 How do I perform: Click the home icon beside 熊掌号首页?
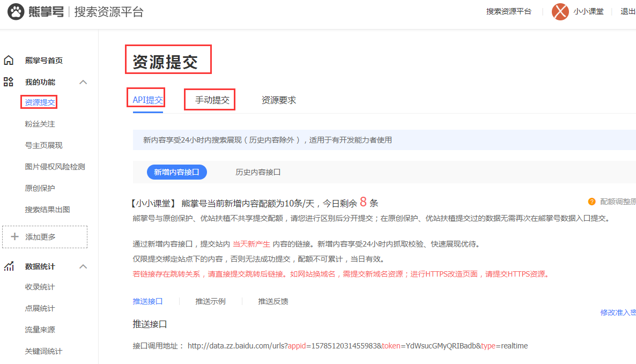click(x=9, y=61)
